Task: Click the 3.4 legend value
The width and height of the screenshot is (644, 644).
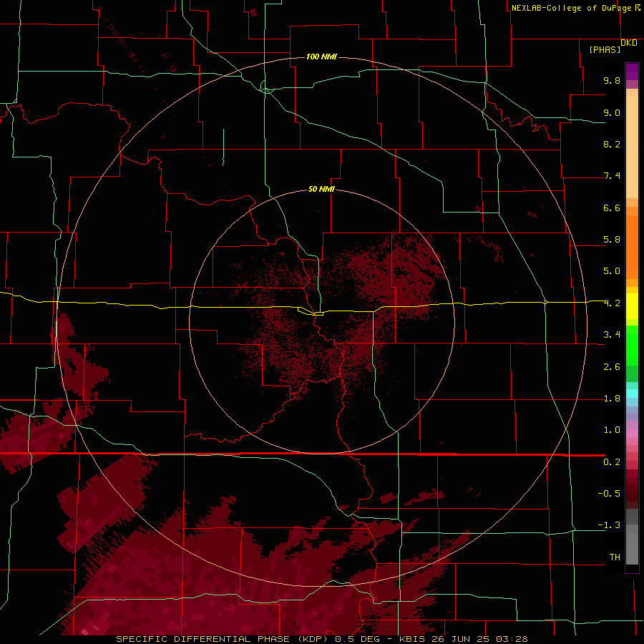Action: click(612, 335)
